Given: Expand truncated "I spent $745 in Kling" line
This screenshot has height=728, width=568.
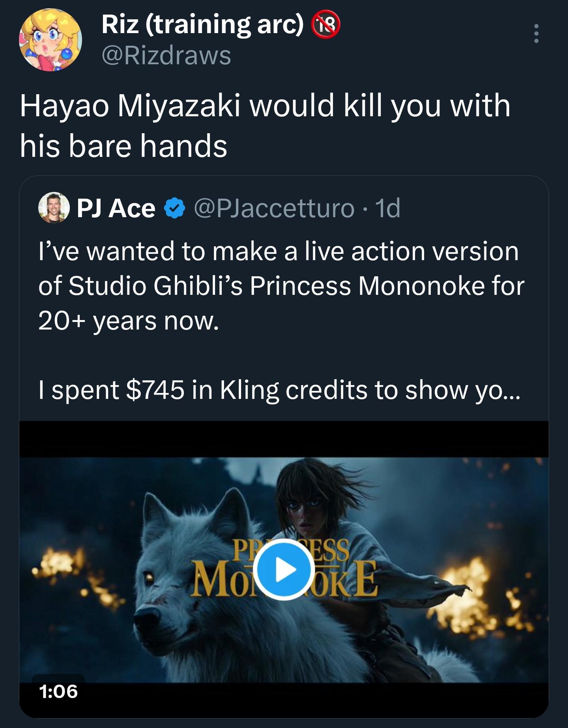Looking at the screenshot, I should tap(279, 390).
